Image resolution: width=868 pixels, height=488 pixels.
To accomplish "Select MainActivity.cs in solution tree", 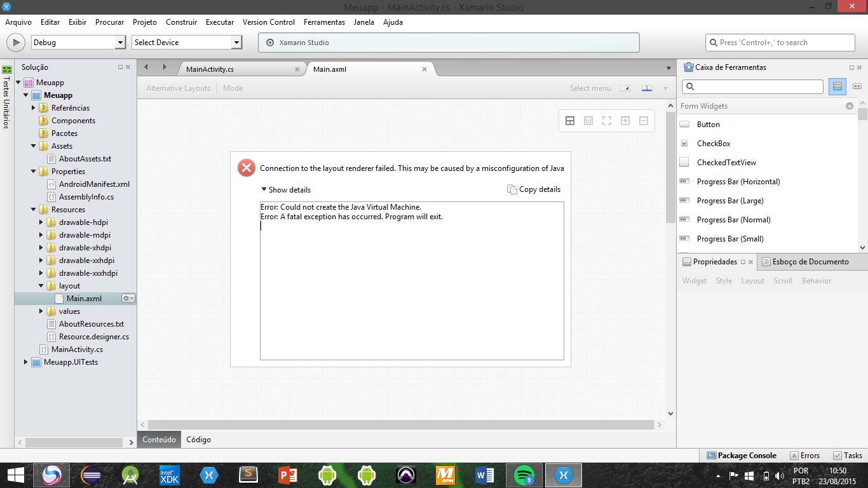I will click(x=77, y=349).
